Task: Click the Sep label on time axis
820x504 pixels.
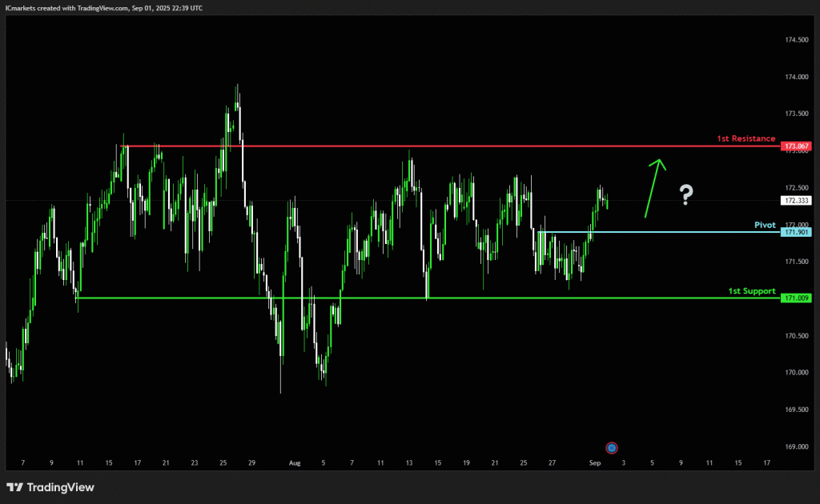Action: click(595, 462)
